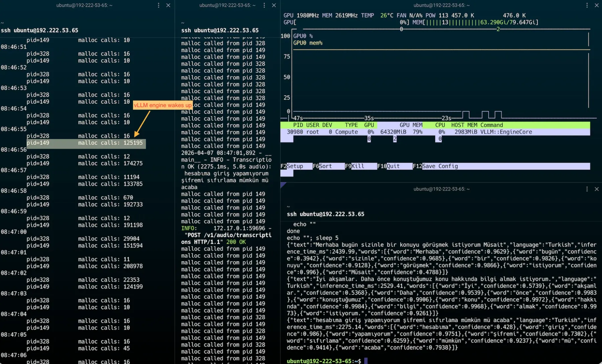
Task: Click the 35s time axis label
Action: (369, 118)
